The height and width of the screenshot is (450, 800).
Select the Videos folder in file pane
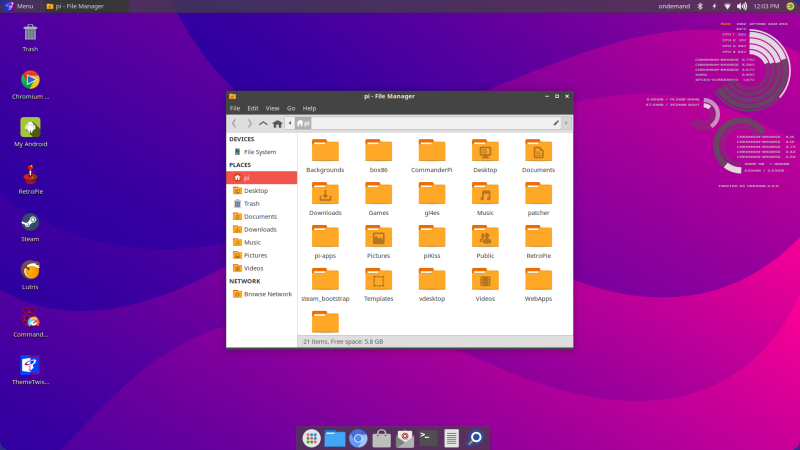point(485,279)
